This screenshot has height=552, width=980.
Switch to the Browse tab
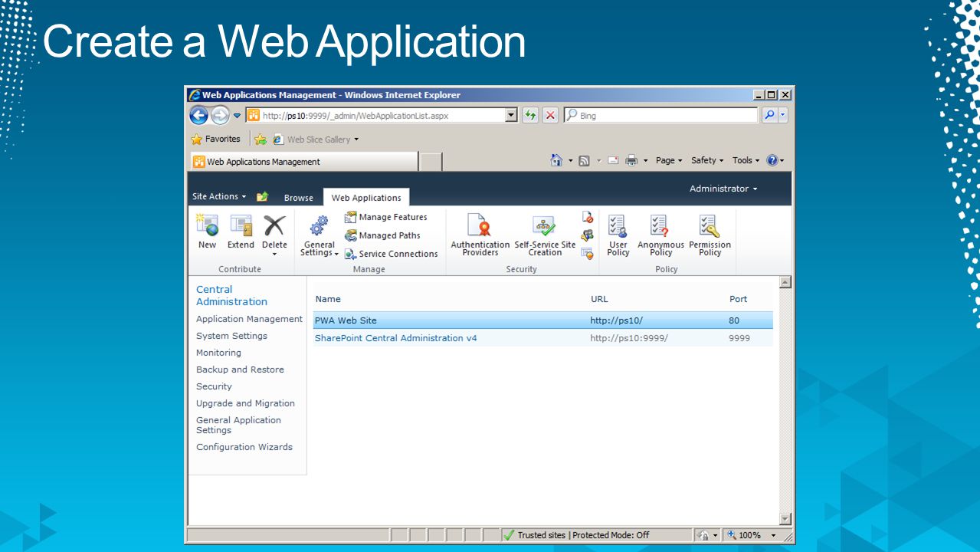[x=298, y=198]
